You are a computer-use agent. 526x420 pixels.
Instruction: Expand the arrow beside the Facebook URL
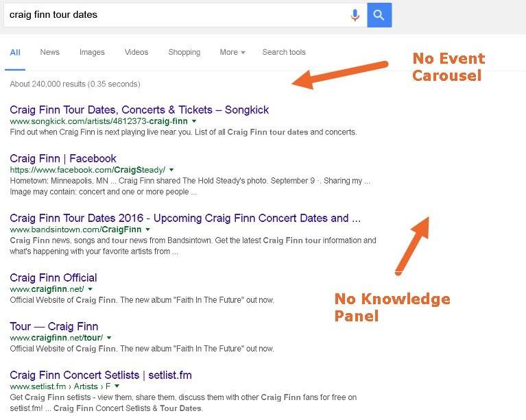tap(171, 170)
